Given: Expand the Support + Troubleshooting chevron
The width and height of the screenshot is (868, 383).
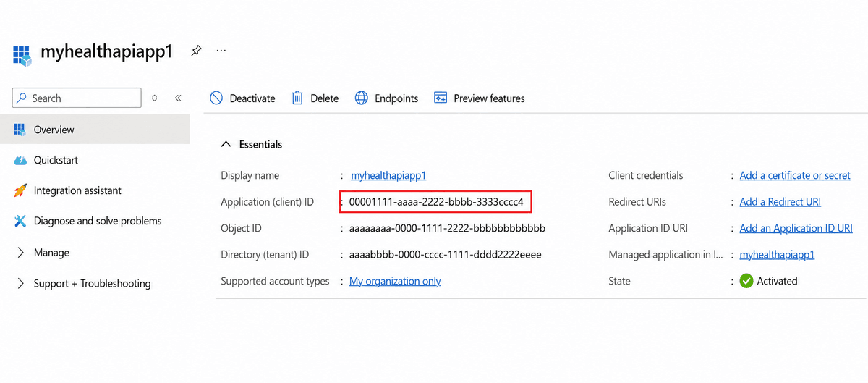Looking at the screenshot, I should tap(20, 284).
